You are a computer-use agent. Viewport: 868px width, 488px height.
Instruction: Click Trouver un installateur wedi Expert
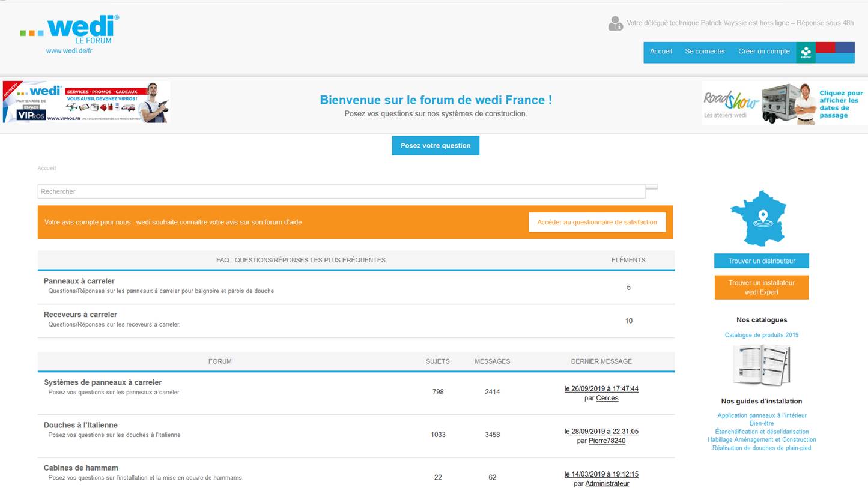click(x=762, y=288)
